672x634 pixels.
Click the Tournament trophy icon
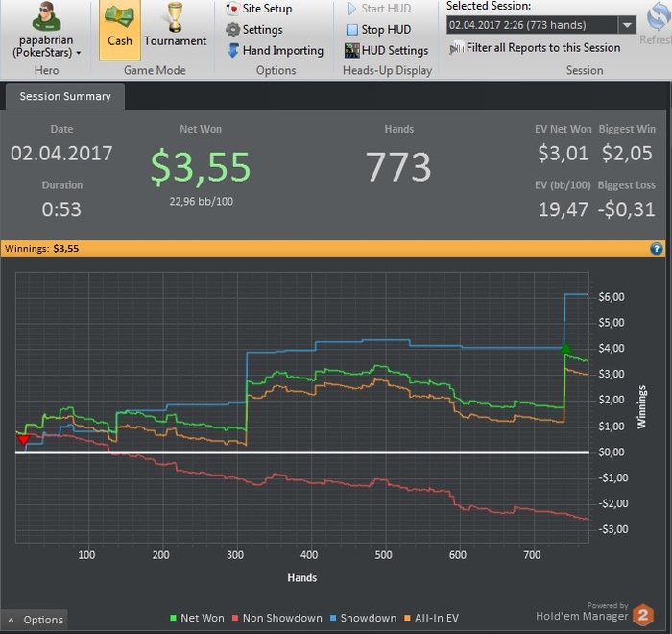tap(175, 17)
